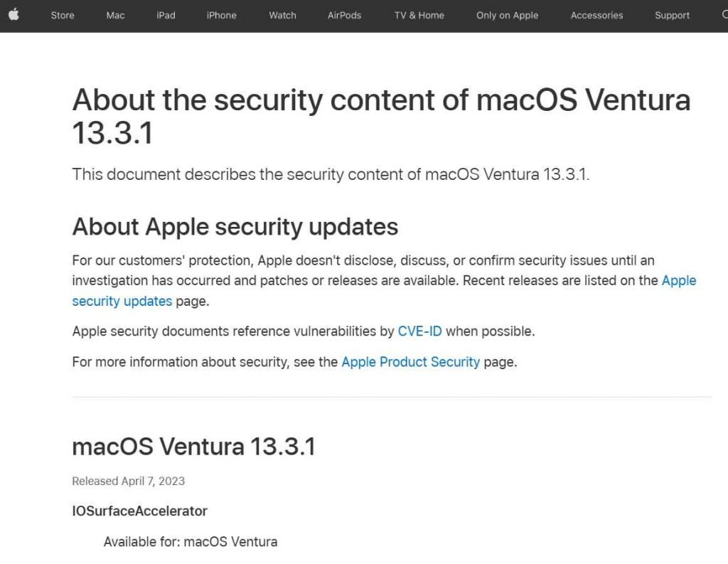Click the About Apple security updates heading
Screen dimensions: 728x564
[235, 227]
